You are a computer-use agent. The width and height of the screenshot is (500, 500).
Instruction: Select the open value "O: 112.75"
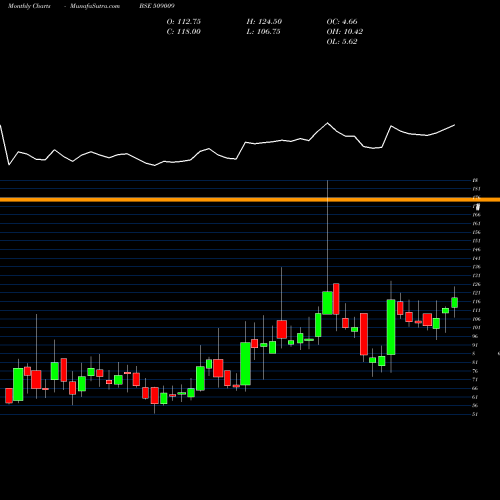[x=184, y=22]
